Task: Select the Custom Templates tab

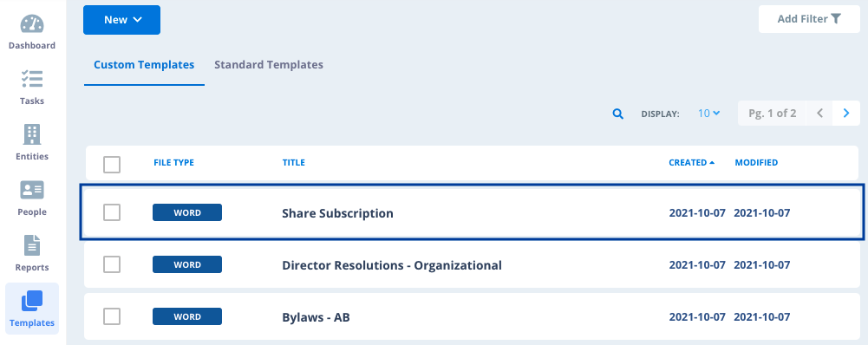Action: pyautogui.click(x=144, y=65)
